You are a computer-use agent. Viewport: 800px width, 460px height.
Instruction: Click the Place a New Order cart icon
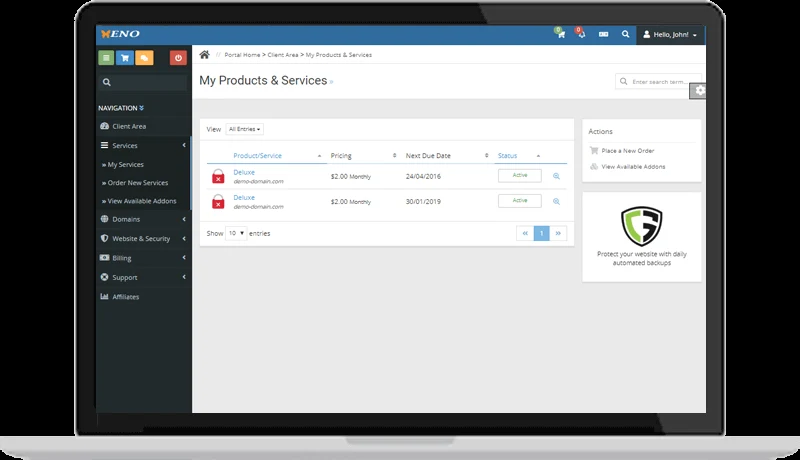coord(594,150)
